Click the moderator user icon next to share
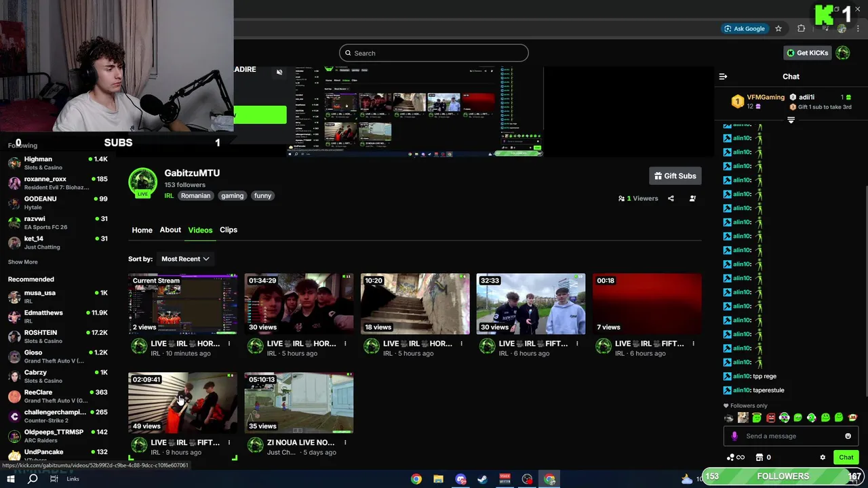This screenshot has height=488, width=868. (x=692, y=199)
